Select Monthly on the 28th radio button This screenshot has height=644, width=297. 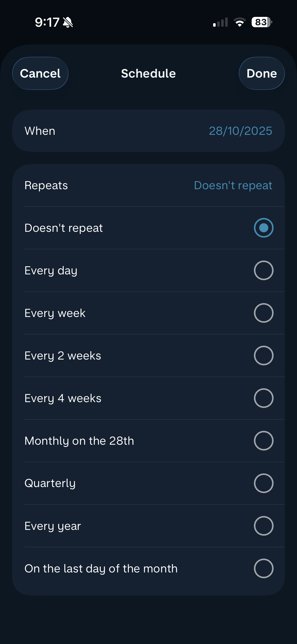[263, 441]
